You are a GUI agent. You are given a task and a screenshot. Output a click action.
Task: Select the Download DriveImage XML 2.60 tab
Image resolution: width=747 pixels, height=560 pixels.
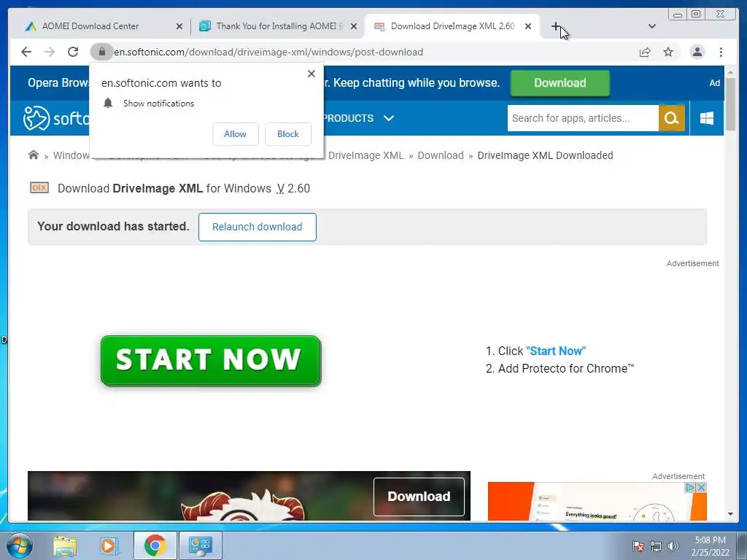coord(452,26)
